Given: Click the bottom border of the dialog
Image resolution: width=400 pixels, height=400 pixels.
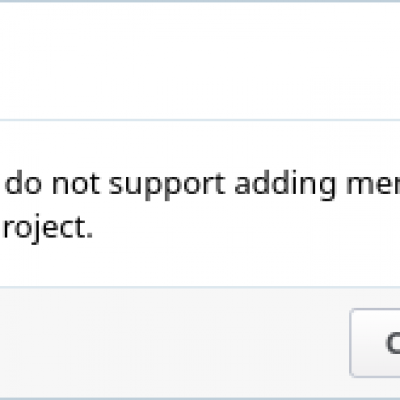Looking at the screenshot, I should tap(200, 398).
